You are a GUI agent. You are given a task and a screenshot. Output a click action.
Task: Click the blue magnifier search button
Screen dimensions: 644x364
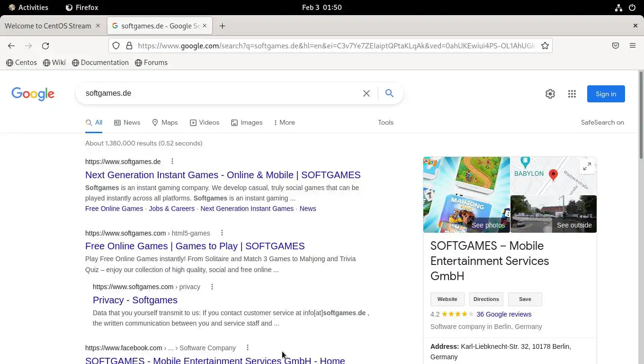[389, 93]
